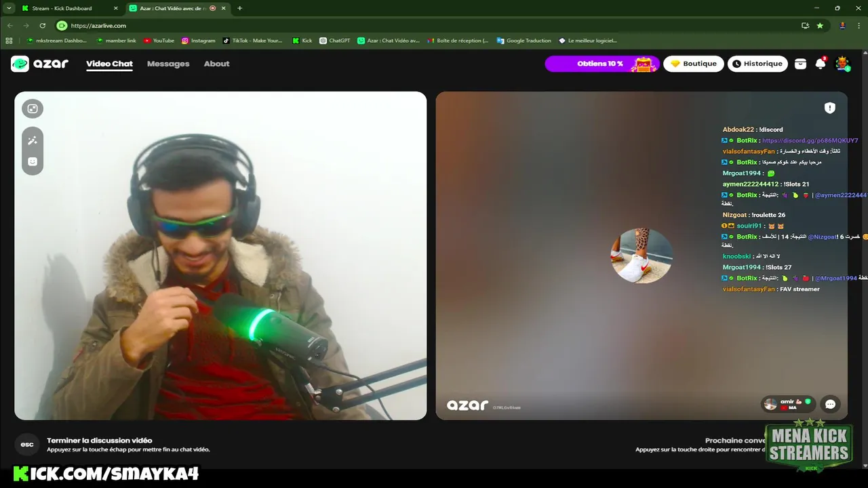Open the Video Chat tab
This screenshot has height=488, width=868.
coord(109,64)
